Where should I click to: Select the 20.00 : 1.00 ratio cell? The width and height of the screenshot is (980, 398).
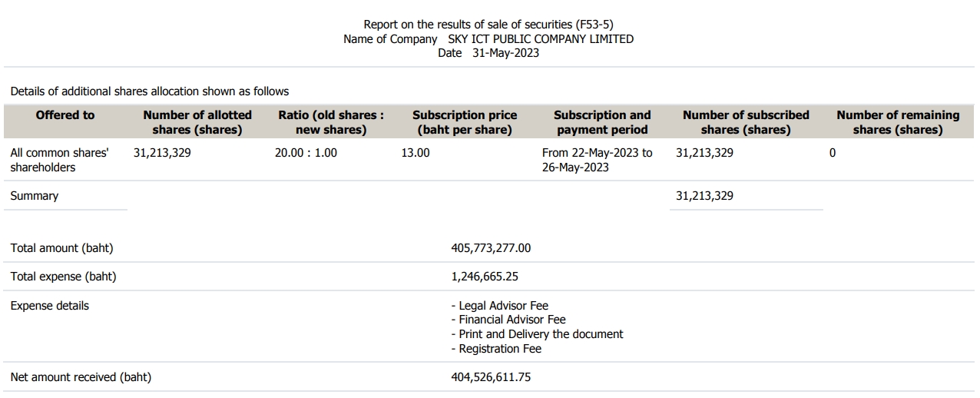[x=306, y=153]
